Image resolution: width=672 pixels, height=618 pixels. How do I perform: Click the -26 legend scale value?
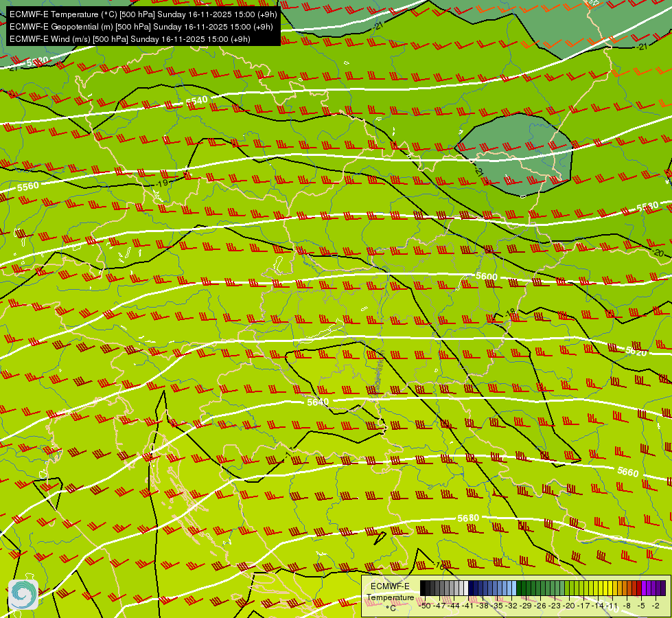(x=540, y=606)
